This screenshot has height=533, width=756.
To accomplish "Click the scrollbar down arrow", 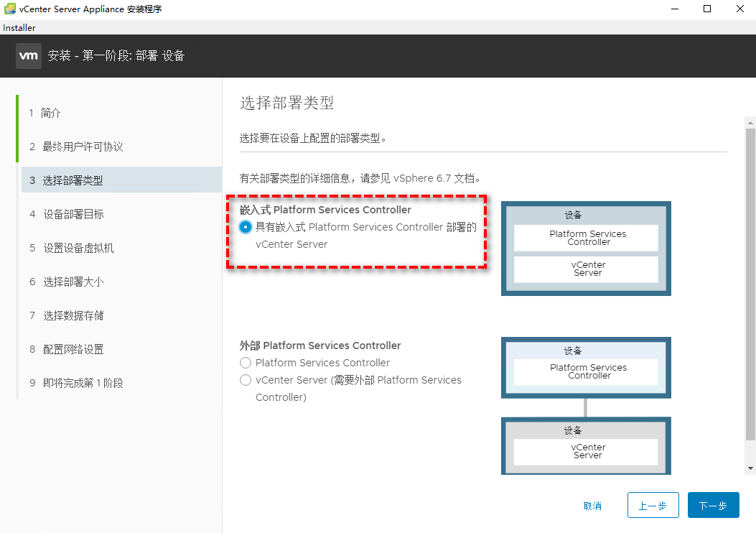I will point(750,468).
